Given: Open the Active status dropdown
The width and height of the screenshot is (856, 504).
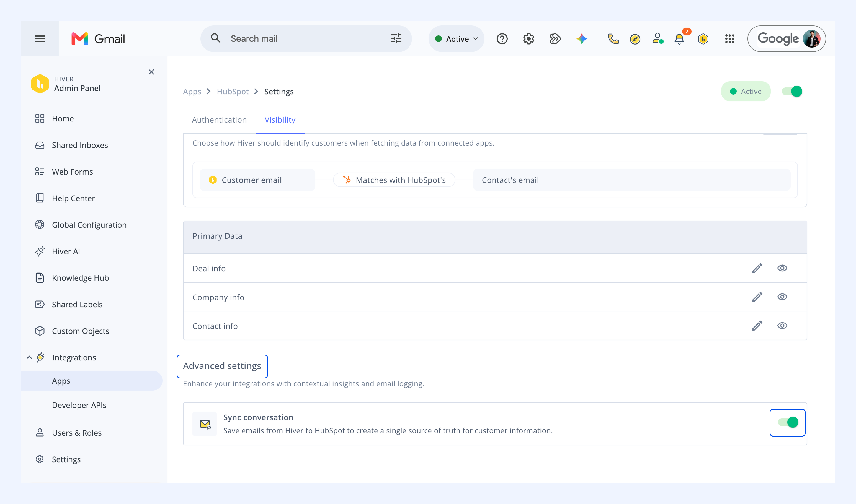Looking at the screenshot, I should pos(456,39).
